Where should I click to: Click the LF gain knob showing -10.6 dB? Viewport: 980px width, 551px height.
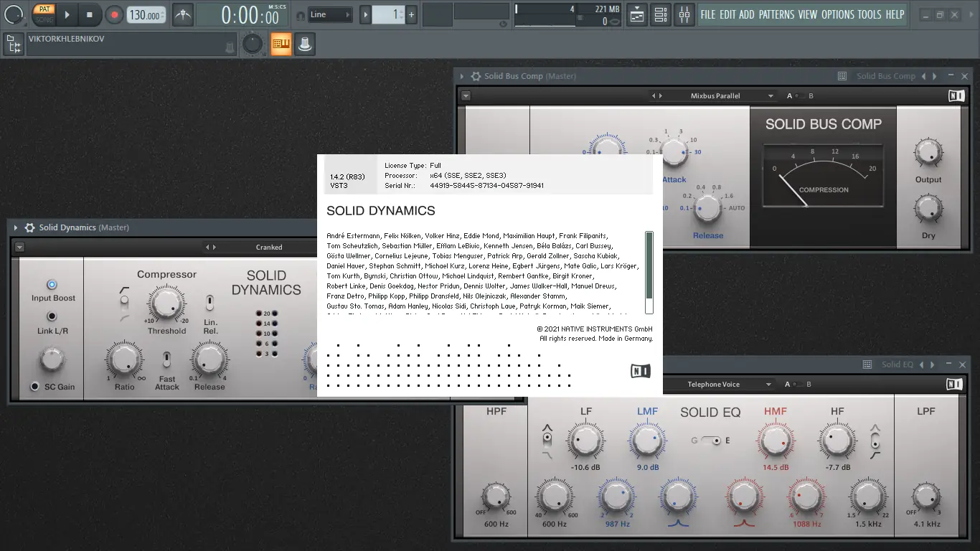point(585,440)
